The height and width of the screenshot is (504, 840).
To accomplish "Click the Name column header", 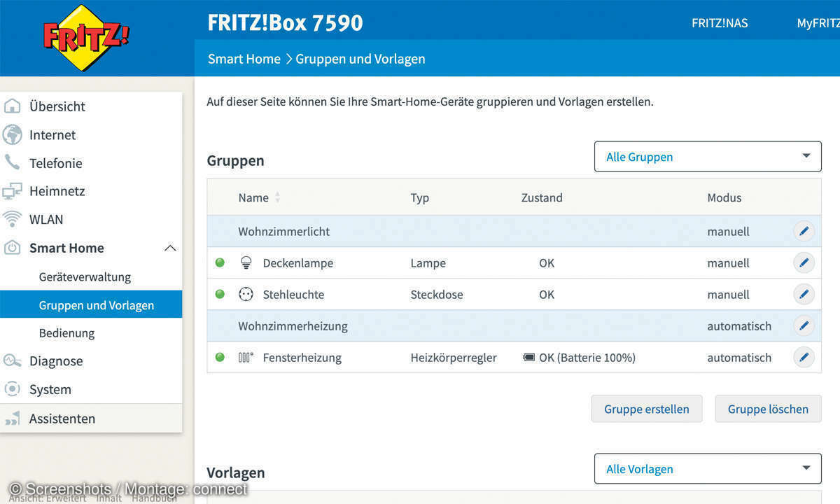I will tap(253, 197).
